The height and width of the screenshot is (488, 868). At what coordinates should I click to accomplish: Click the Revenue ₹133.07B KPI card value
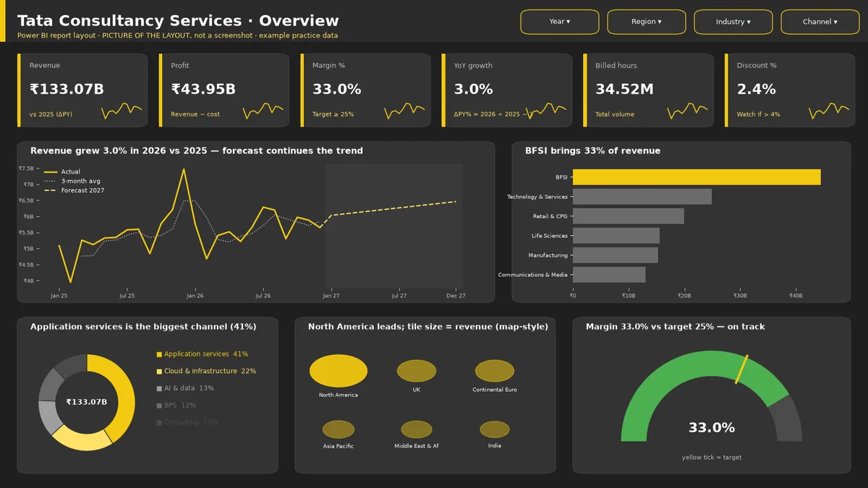67,90
